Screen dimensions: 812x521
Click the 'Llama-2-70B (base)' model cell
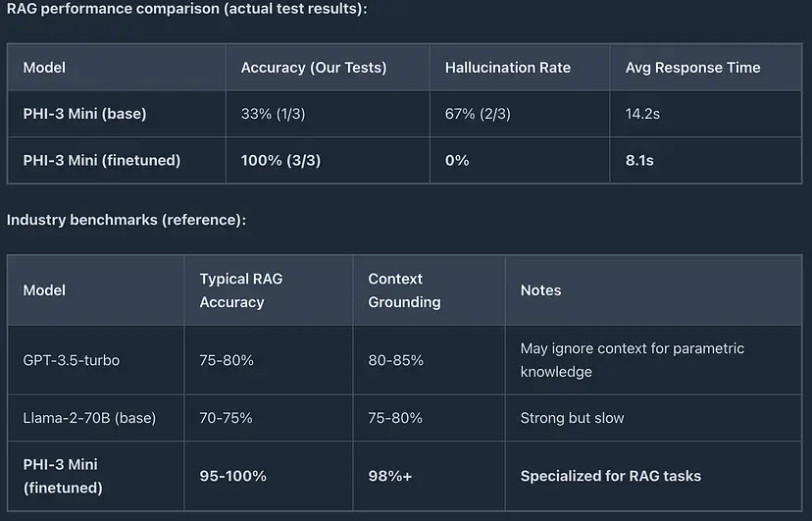point(89,418)
